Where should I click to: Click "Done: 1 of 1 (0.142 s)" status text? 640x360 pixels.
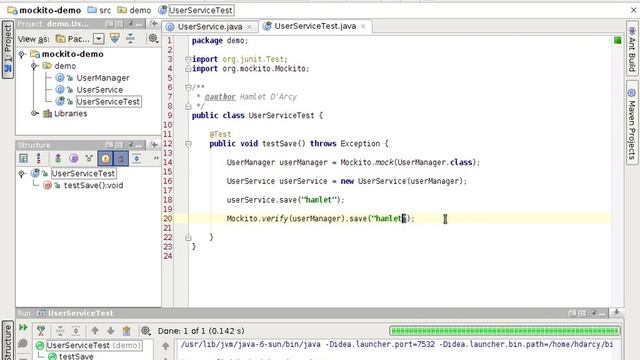(201, 331)
